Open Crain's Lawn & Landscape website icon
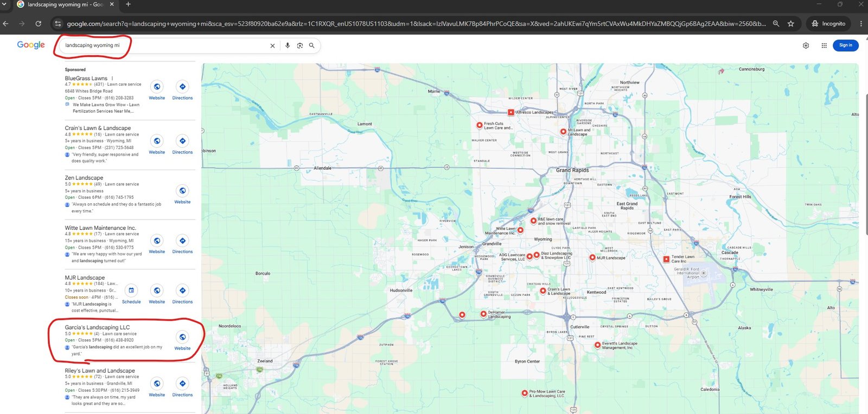The width and height of the screenshot is (868, 414). 157,141
